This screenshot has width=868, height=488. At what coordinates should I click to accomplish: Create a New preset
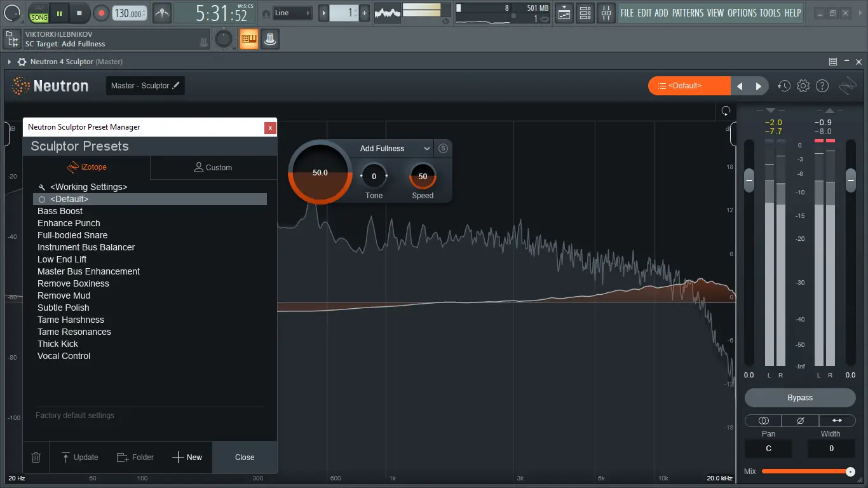click(188, 457)
